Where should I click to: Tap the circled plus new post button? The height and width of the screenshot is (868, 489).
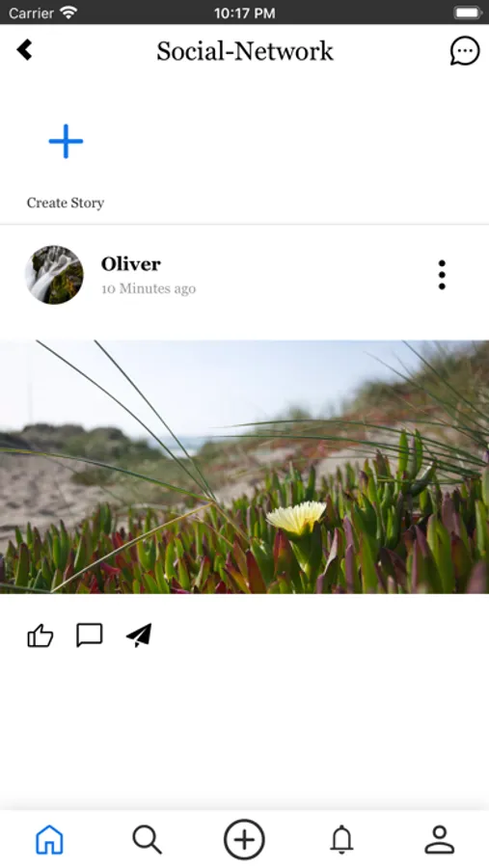pyautogui.click(x=244, y=839)
